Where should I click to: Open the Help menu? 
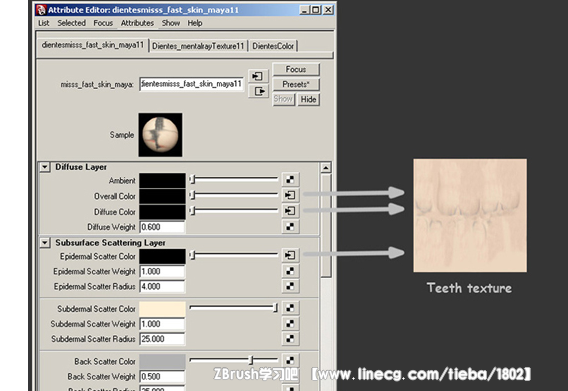point(195,23)
